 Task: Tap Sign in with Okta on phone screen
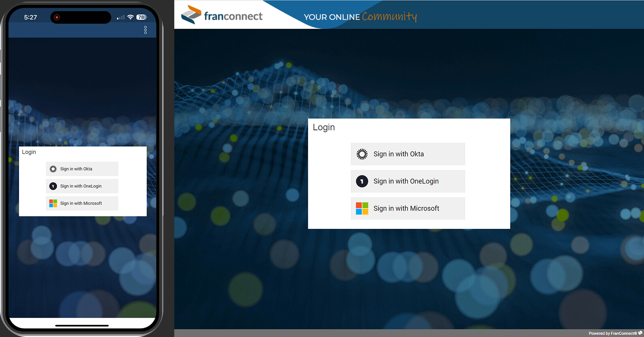[x=82, y=169]
